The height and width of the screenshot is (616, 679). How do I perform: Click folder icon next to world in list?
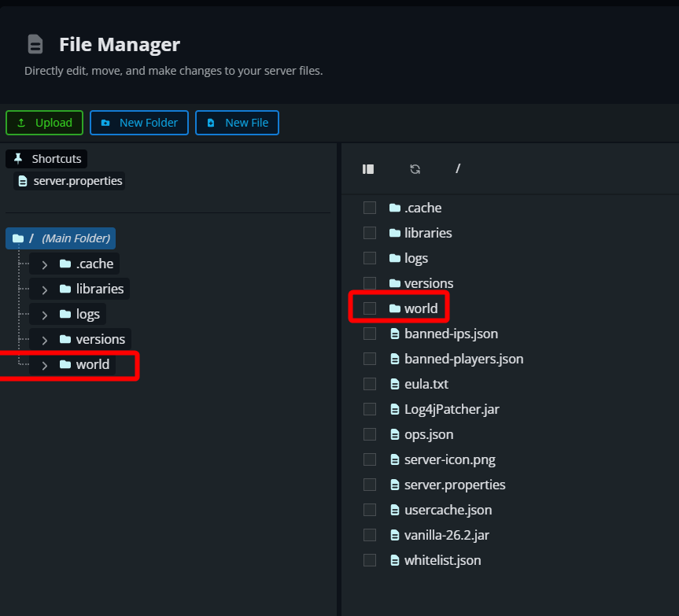pyautogui.click(x=394, y=308)
